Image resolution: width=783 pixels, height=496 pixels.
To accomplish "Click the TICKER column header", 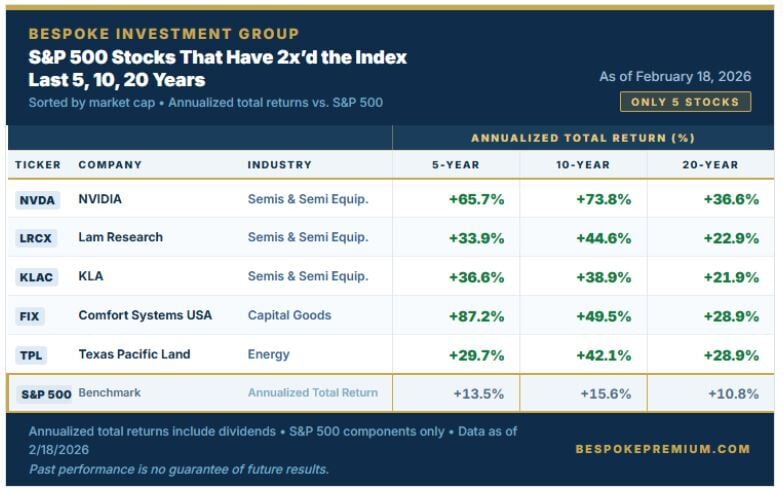I will point(38,165).
